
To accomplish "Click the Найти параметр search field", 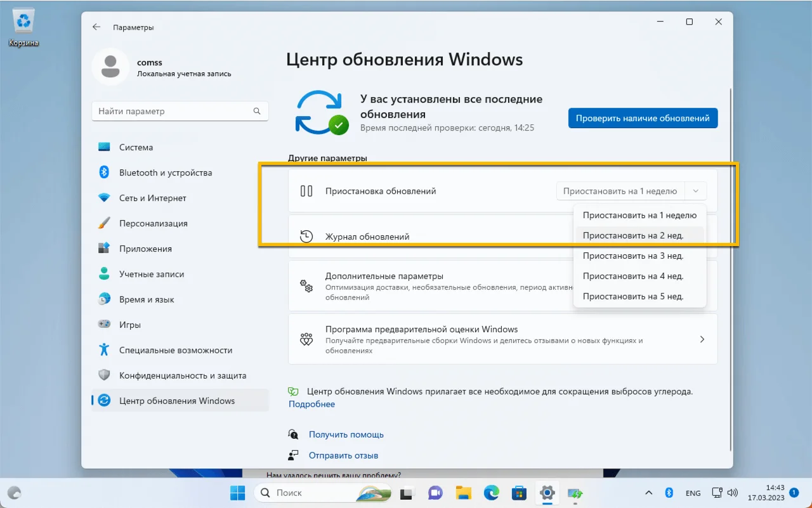I will (180, 111).
